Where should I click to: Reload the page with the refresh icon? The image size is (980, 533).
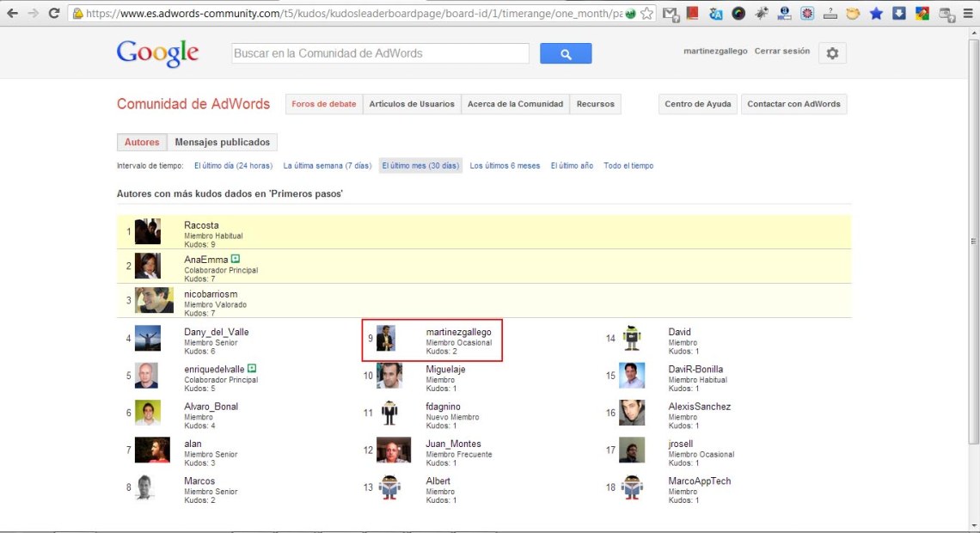click(x=54, y=13)
